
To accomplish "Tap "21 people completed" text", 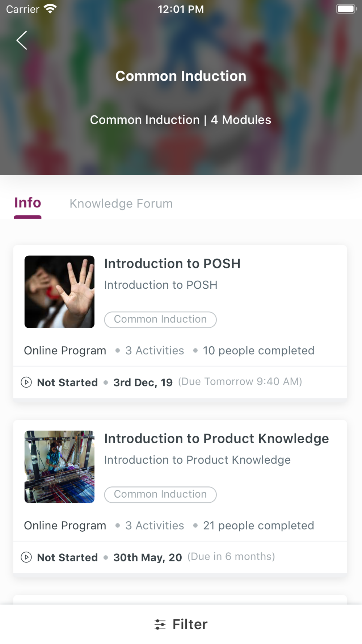I will [258, 526].
